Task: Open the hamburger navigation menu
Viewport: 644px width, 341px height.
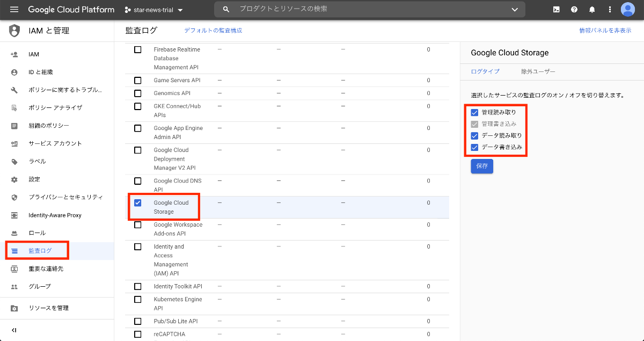Action: coord(14,10)
